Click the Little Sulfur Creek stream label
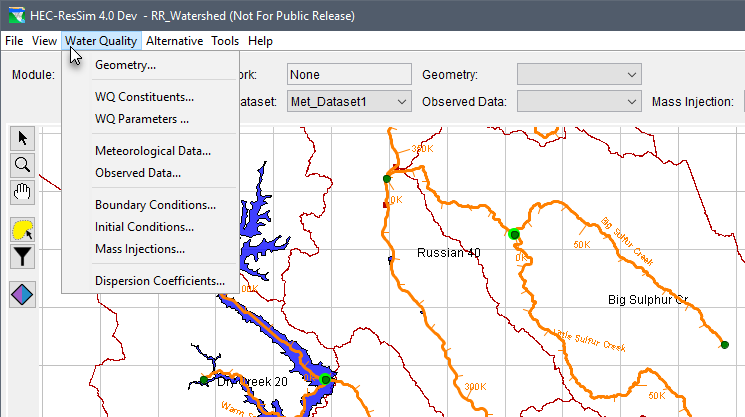Image resolution: width=745 pixels, height=417 pixels. (590, 341)
